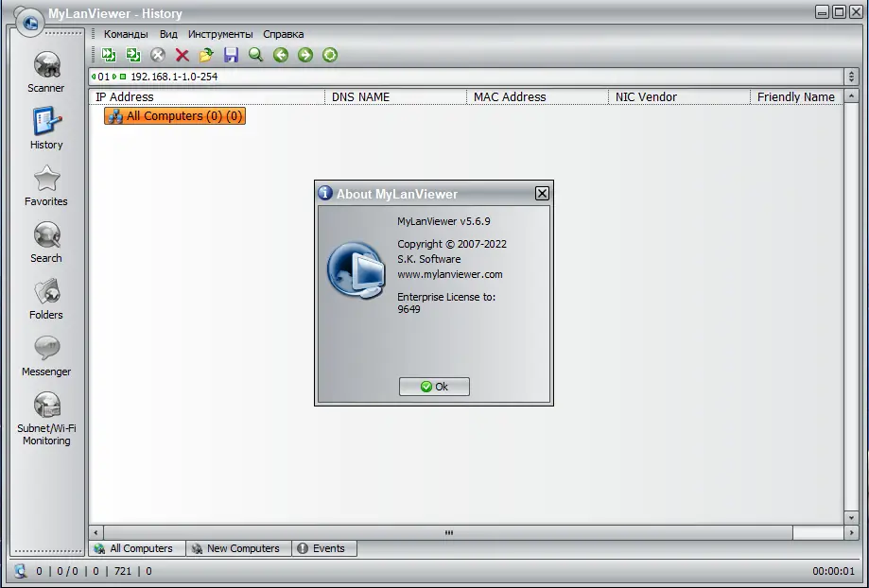Click the green square by IP range
Viewport: 869px width, 588px height.
(x=123, y=77)
